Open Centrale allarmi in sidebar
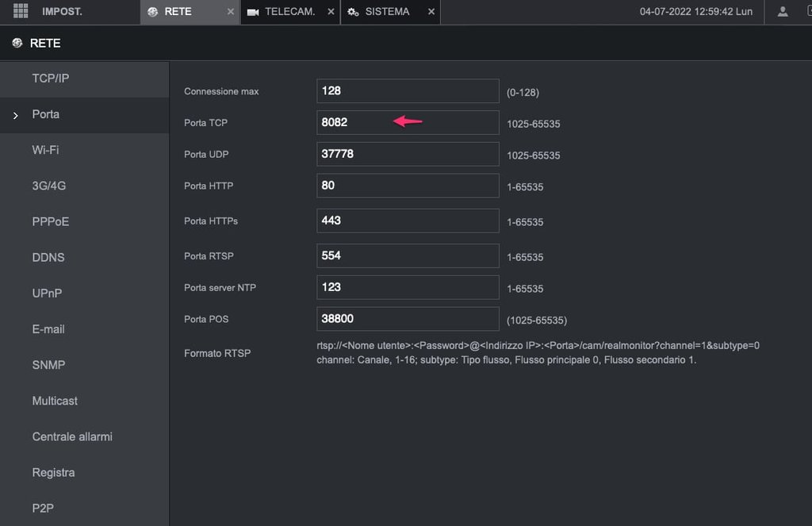Viewport: 812px width, 526px height. tap(84, 437)
